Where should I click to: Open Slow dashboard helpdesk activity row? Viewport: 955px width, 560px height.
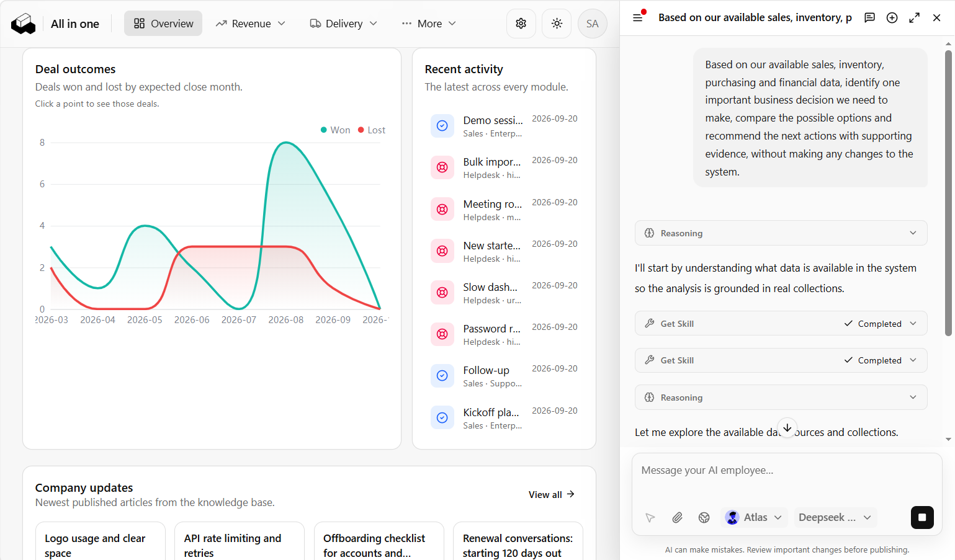[504, 293]
